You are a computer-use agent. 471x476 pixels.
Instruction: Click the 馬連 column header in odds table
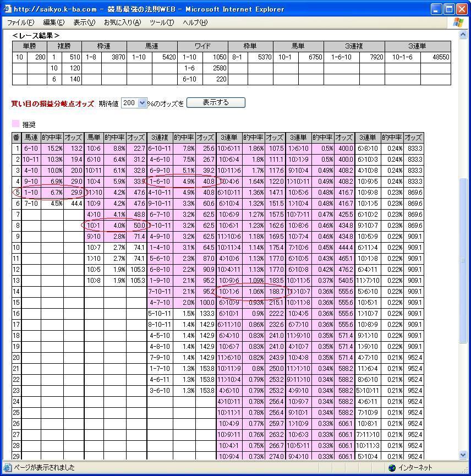[31, 138]
